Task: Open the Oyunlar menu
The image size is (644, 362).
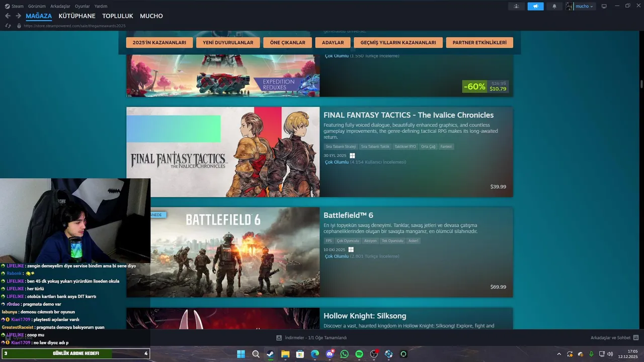Action: (82, 6)
